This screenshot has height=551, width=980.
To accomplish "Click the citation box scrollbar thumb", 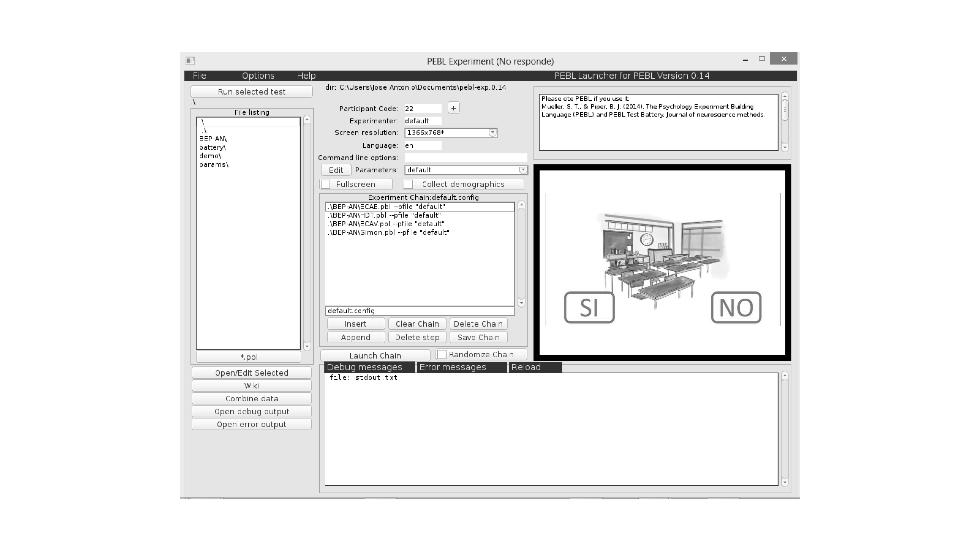I will coord(784,110).
